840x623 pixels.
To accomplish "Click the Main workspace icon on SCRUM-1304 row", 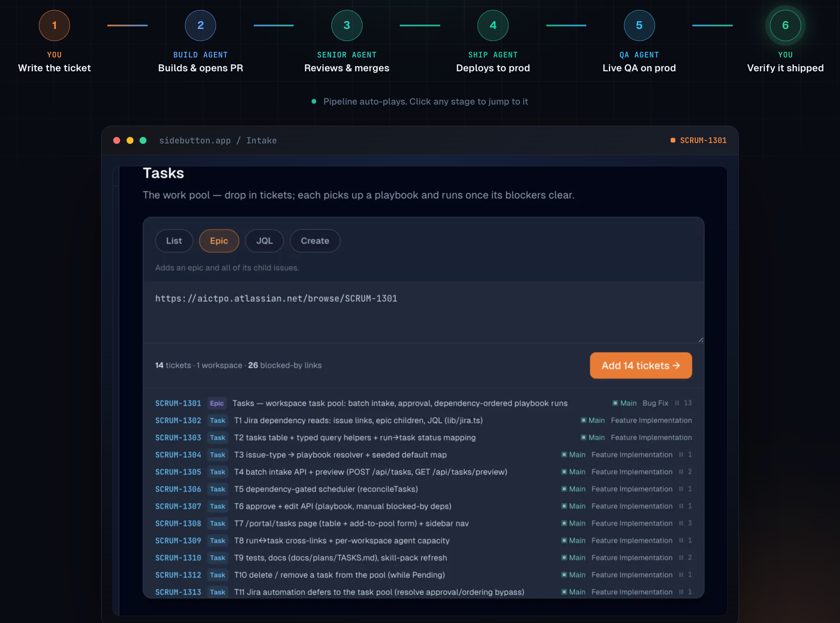I will 564,455.
